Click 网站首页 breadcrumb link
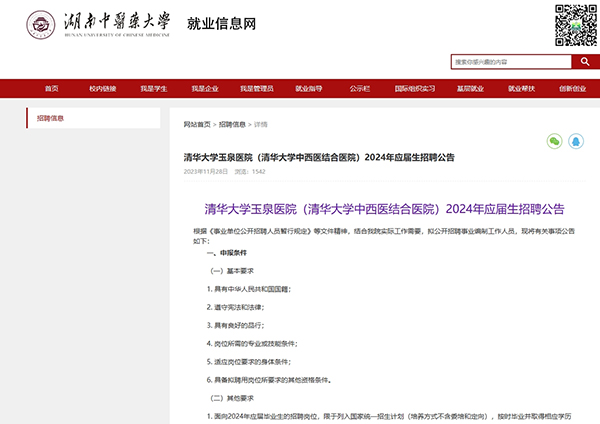Screen dimensions: 600x424 click(x=197, y=124)
